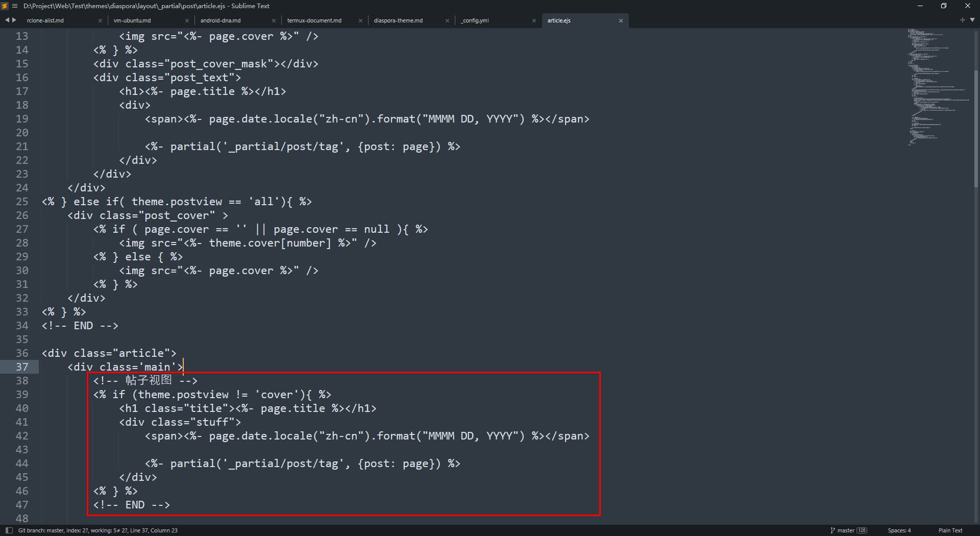Close the diaspora-theme.md tab

pos(447,21)
